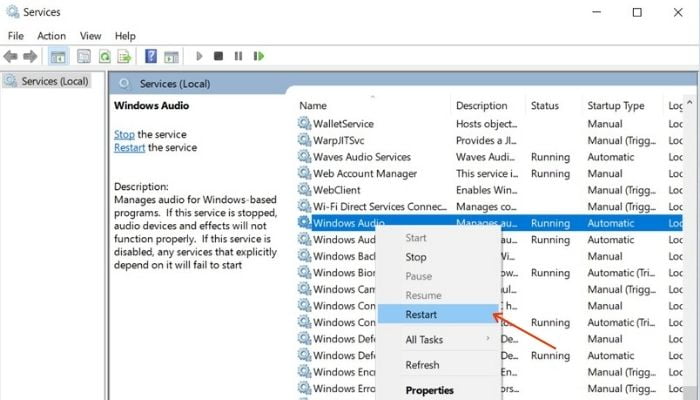This screenshot has width=700, height=400.
Task: Open the File menu
Action: [16, 36]
